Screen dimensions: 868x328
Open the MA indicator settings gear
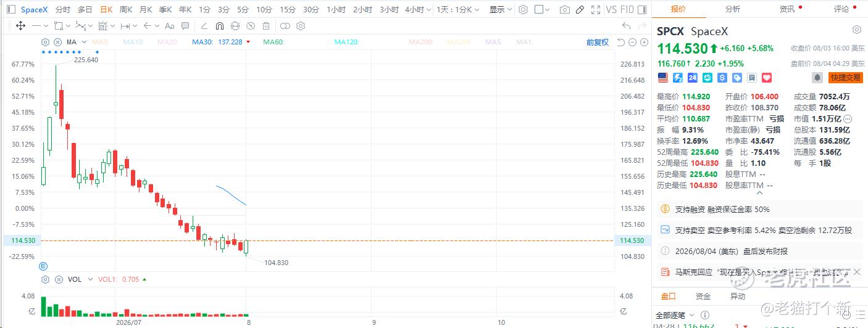coord(45,42)
